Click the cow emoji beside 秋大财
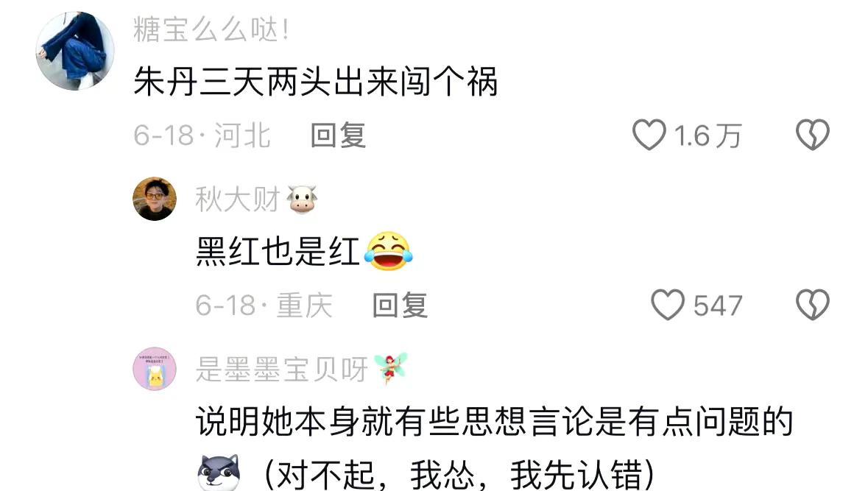The width and height of the screenshot is (868, 491). click(x=303, y=199)
